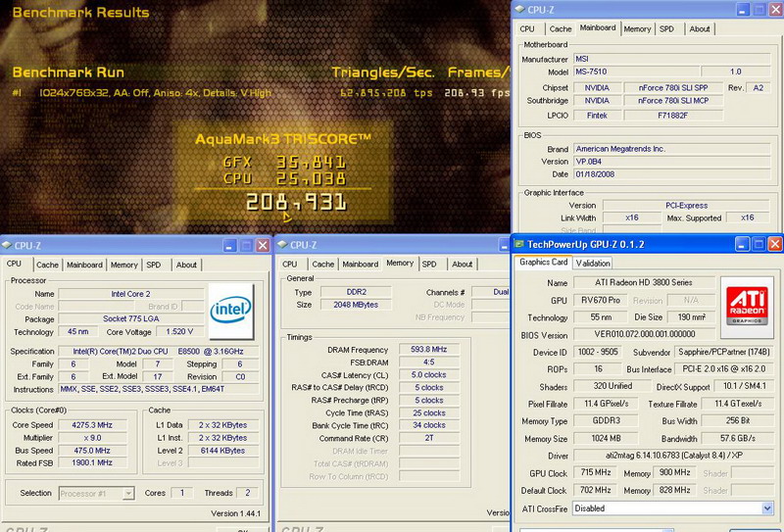Open Processor #1 selection dropdown
Image resolution: width=784 pixels, height=532 pixels.
(x=128, y=494)
